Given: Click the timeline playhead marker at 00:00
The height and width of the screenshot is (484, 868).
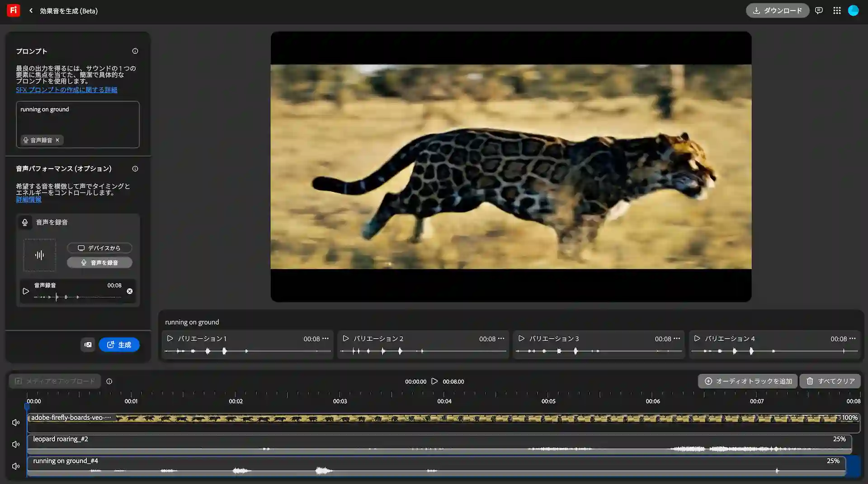Looking at the screenshot, I should point(27,406).
